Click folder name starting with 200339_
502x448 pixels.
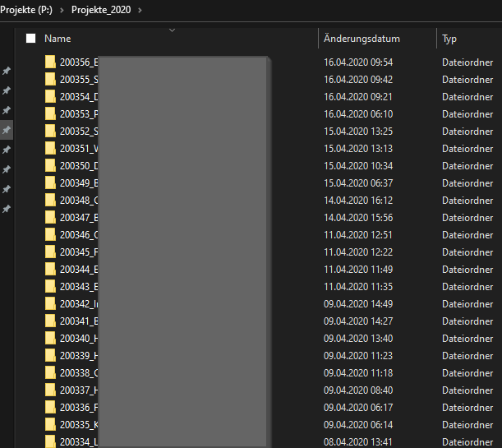point(79,356)
